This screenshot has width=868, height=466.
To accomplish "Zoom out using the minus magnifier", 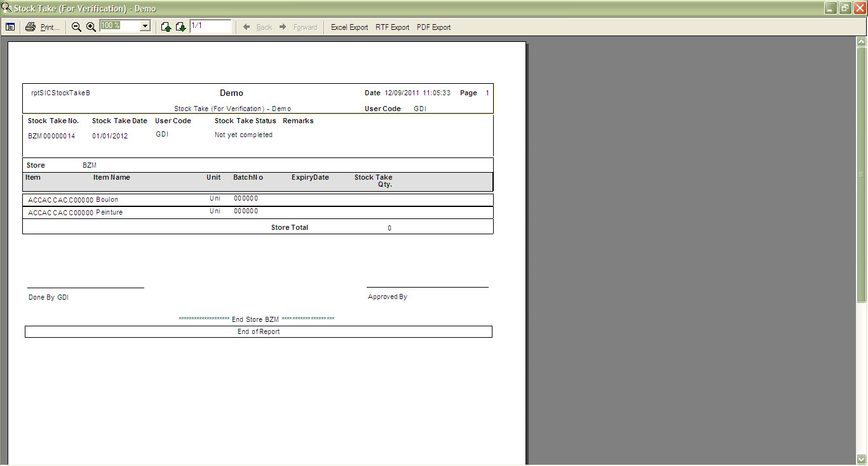I will coord(76,27).
